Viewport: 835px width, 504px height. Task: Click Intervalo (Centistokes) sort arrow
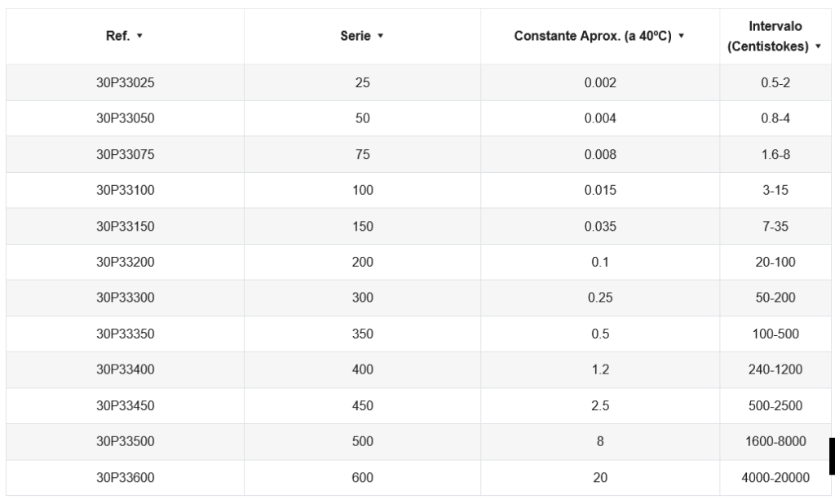tap(819, 46)
